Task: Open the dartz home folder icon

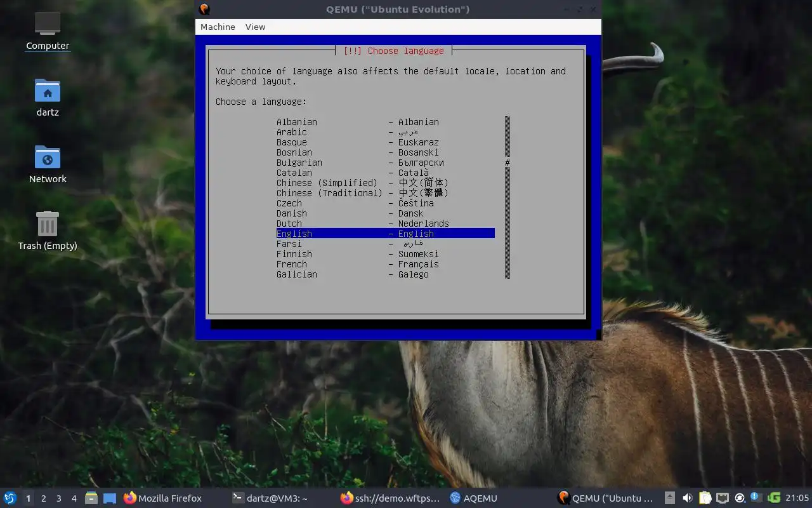Action: [48, 97]
